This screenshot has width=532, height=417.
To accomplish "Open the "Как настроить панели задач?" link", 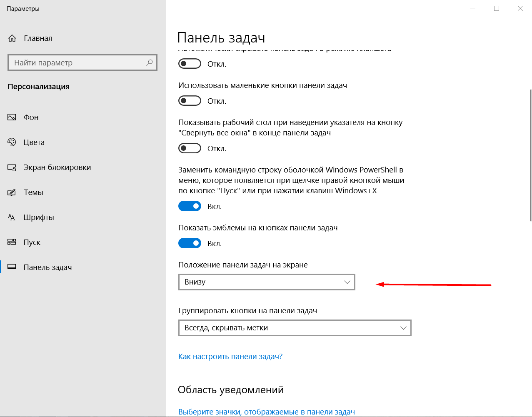I will (x=230, y=357).
